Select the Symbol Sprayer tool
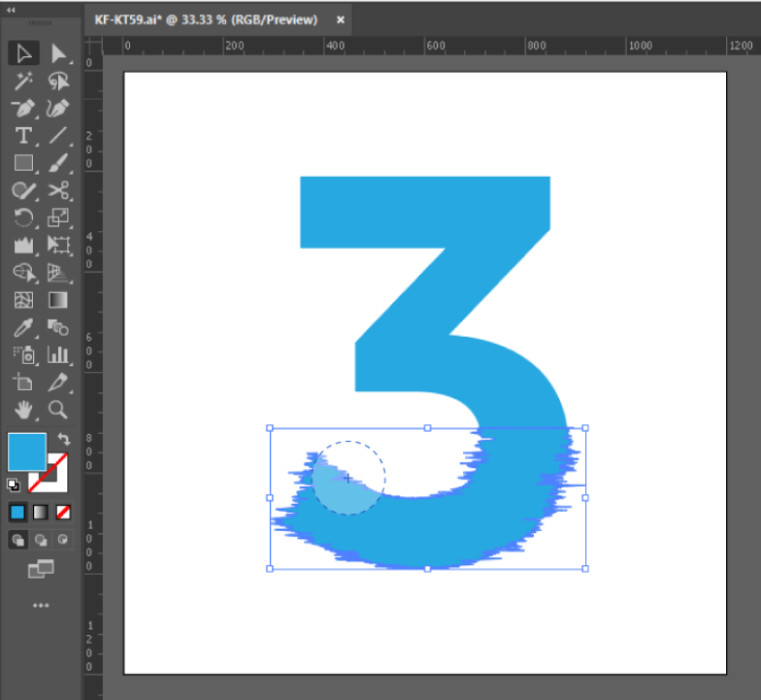 coord(23,355)
